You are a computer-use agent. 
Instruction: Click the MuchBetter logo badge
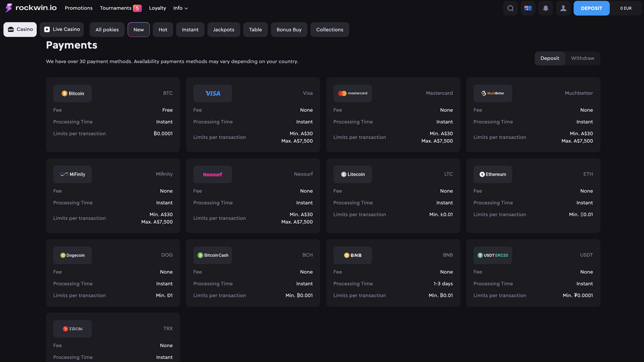click(x=492, y=93)
